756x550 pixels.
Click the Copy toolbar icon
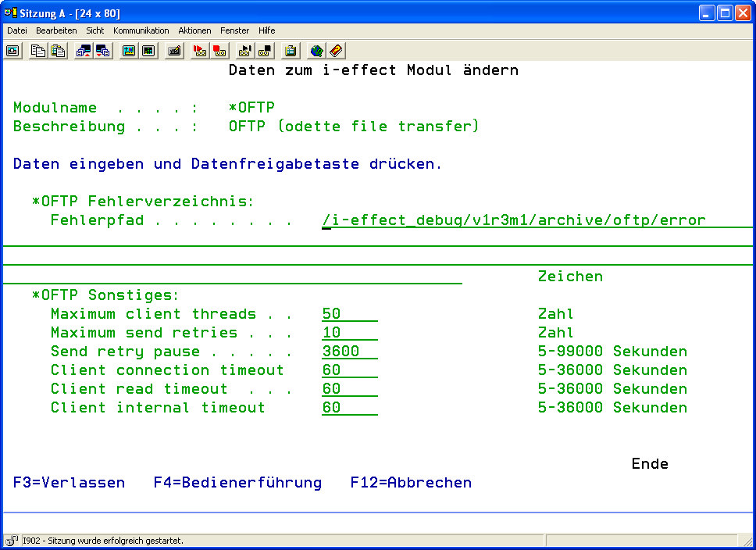pos(38,51)
